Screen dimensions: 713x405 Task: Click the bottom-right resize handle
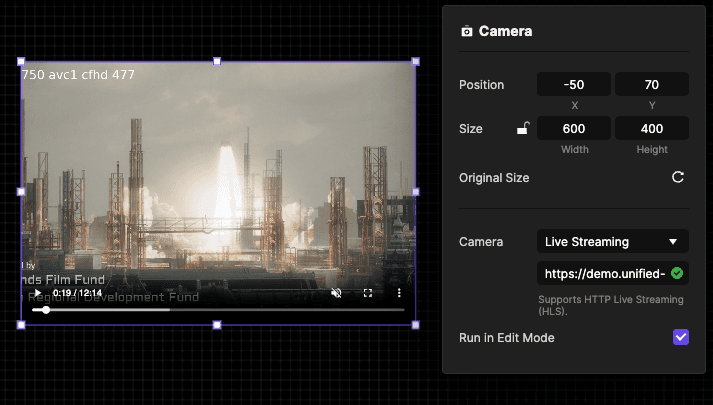coord(416,325)
